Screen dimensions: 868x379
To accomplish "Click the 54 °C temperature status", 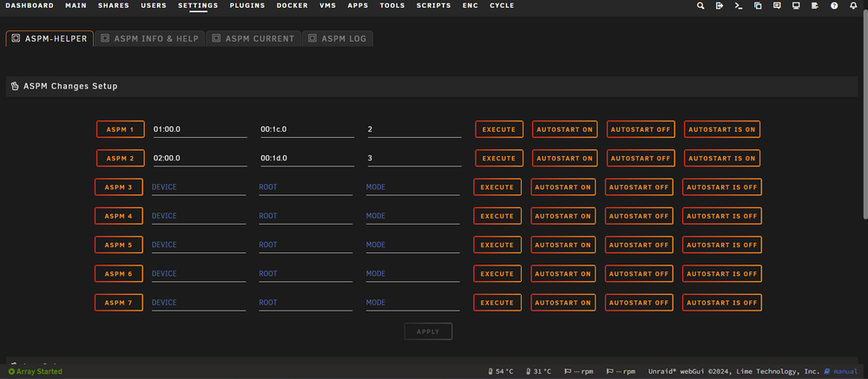I will click(x=501, y=371).
